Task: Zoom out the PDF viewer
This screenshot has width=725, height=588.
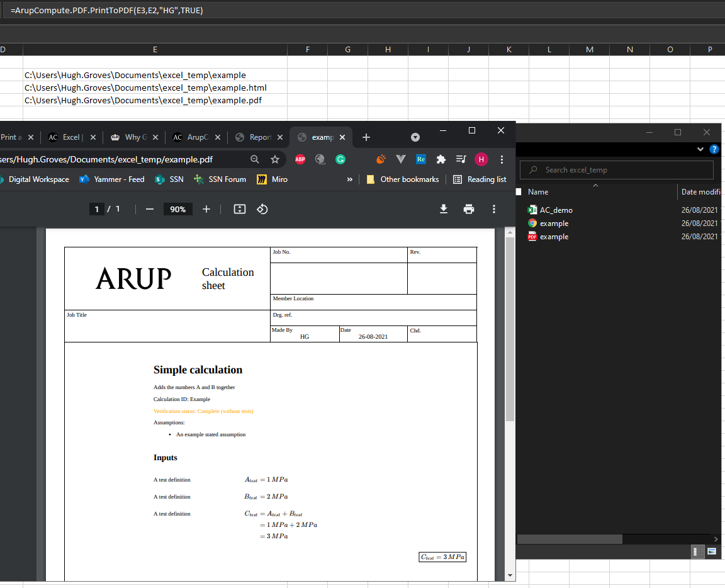Action: coord(149,209)
